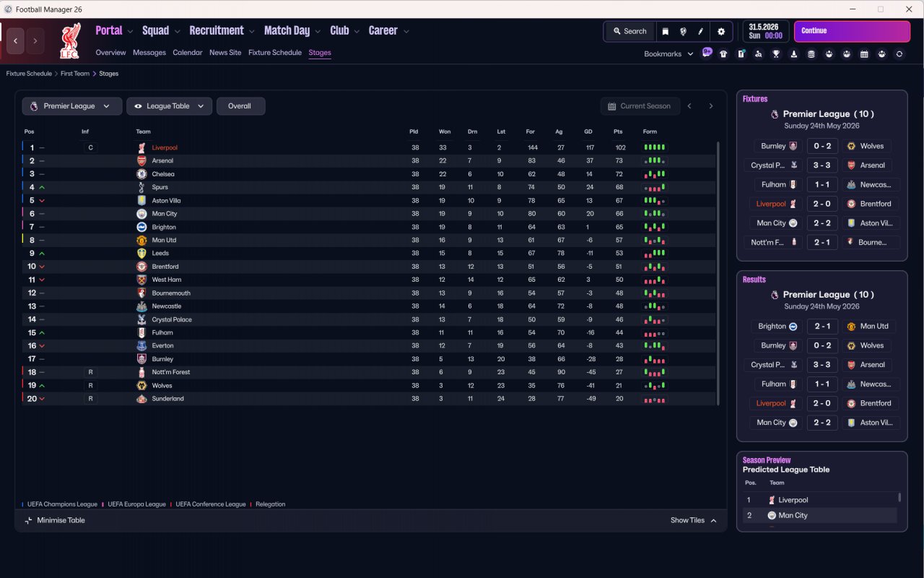
Task: Click the Current Season selector
Action: click(640, 106)
